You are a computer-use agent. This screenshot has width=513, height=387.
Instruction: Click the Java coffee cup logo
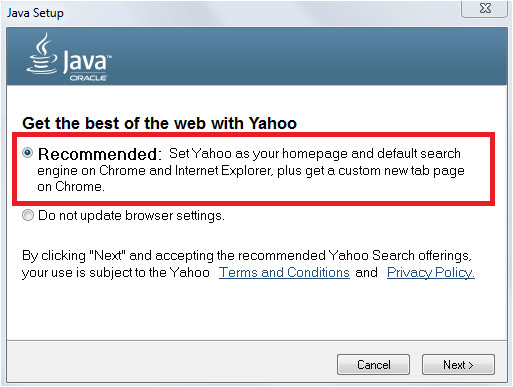pos(42,53)
